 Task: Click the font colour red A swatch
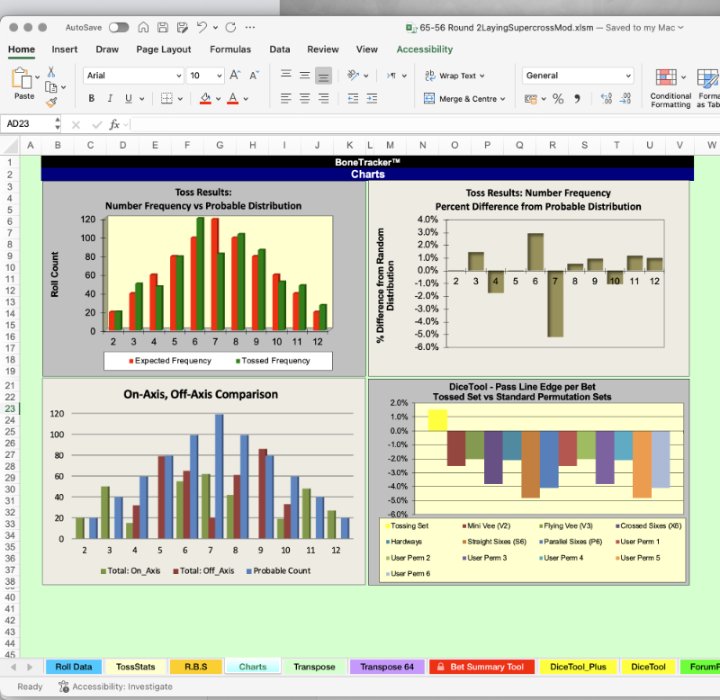[x=232, y=99]
